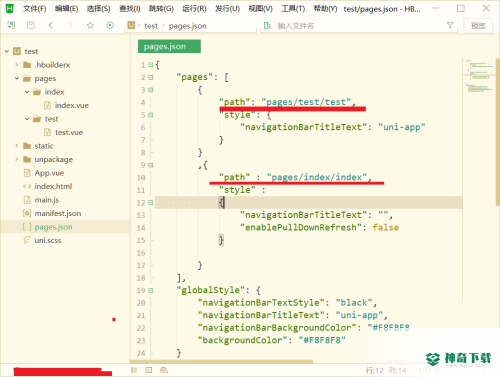Fold globalStyle block at line 19

click(x=151, y=290)
